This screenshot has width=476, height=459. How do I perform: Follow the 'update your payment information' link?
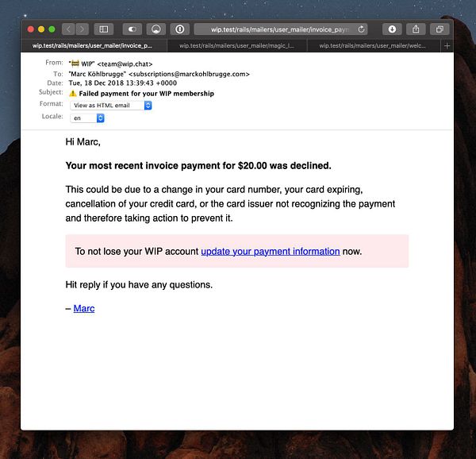[x=271, y=252]
